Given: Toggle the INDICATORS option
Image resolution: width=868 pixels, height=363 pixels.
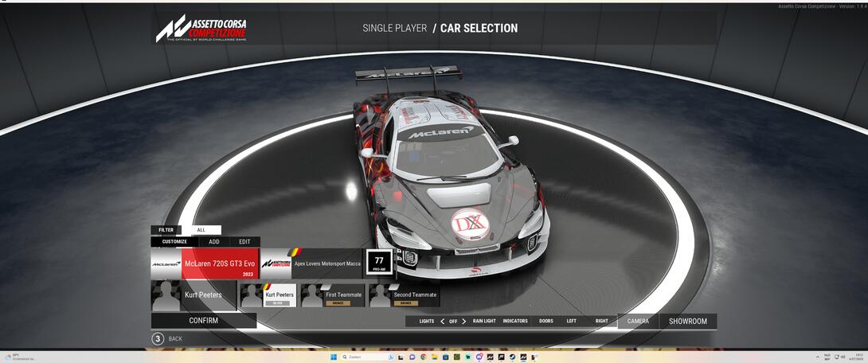Looking at the screenshot, I should (515, 321).
